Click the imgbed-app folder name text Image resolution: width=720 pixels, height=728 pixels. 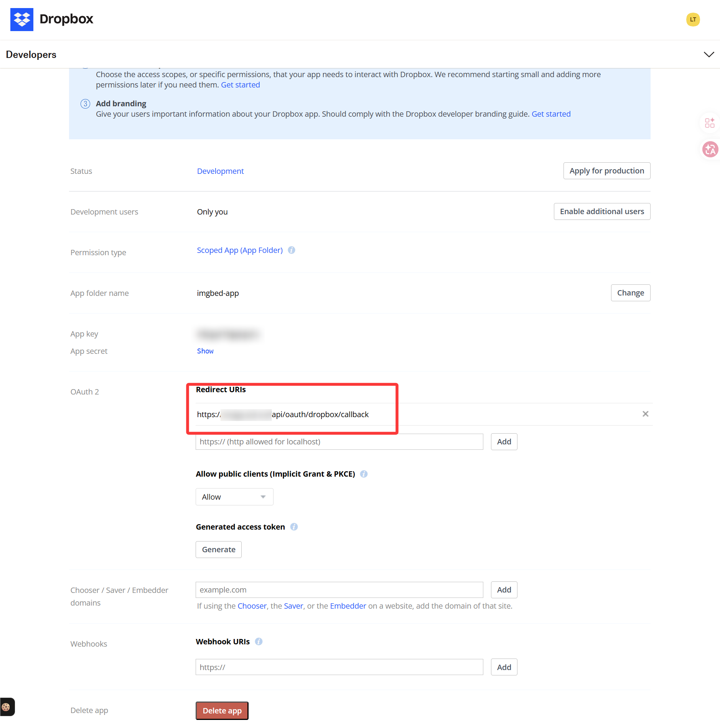coord(218,293)
